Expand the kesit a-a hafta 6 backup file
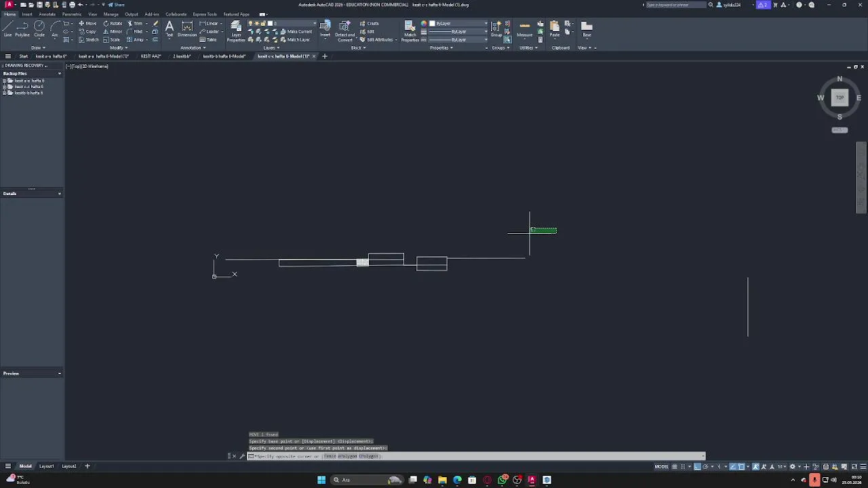868x488 pixels. click(5, 81)
